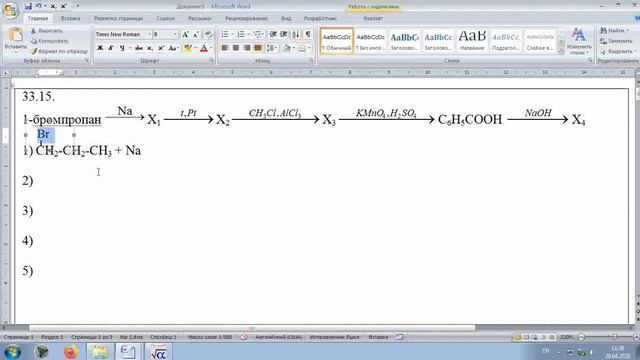
Task: Apply the Обычный style
Action: tap(337, 41)
